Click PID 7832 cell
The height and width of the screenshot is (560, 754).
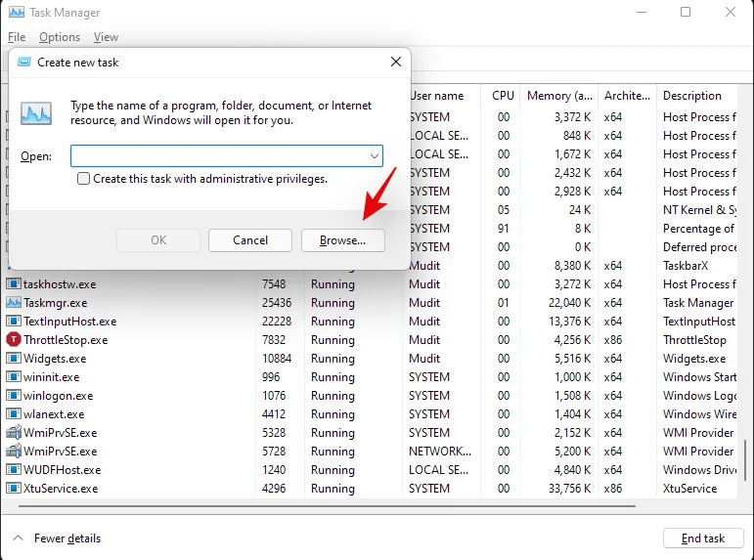pyautogui.click(x=274, y=340)
